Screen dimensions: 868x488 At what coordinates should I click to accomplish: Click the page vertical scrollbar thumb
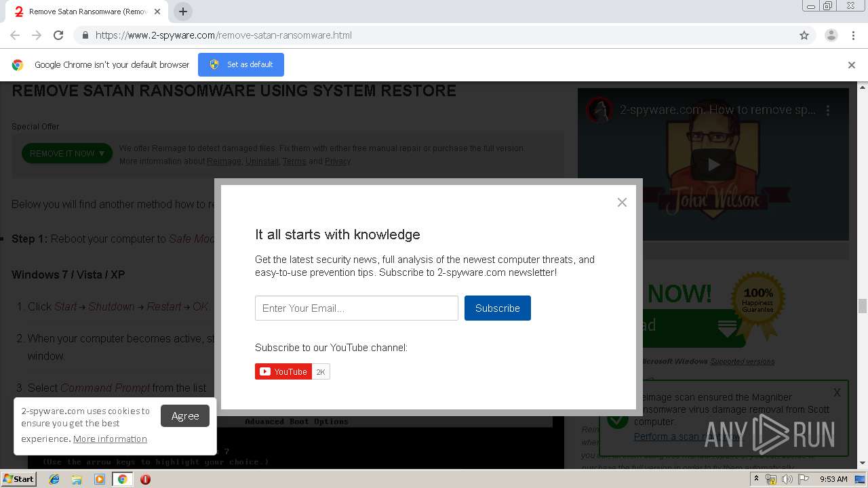click(863, 306)
